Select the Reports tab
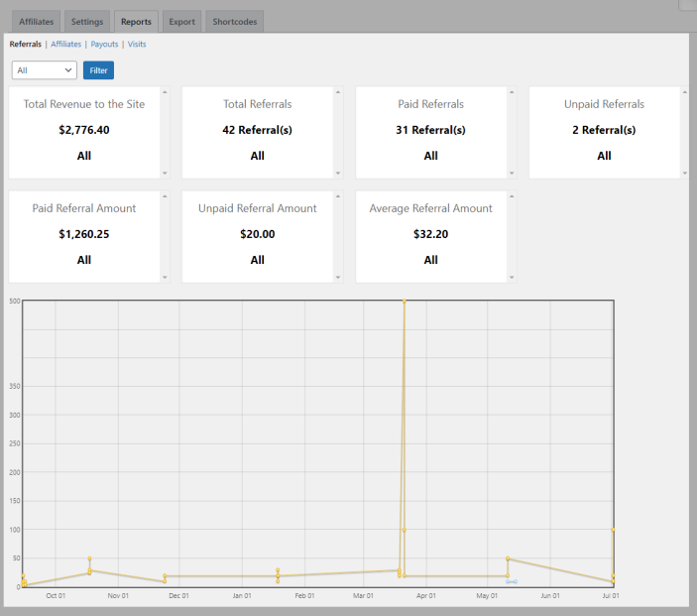Screen dimensions: 697x616 coord(136,22)
